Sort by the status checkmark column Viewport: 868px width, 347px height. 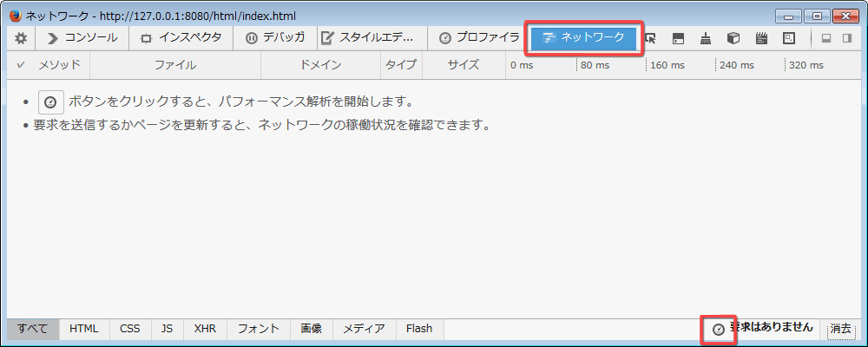pyautogui.click(x=21, y=65)
